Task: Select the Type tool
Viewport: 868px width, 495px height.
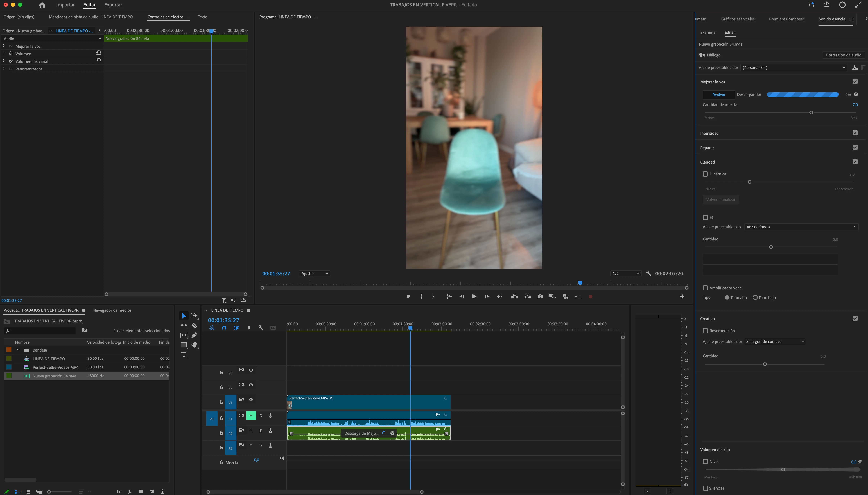Action: [x=184, y=355]
